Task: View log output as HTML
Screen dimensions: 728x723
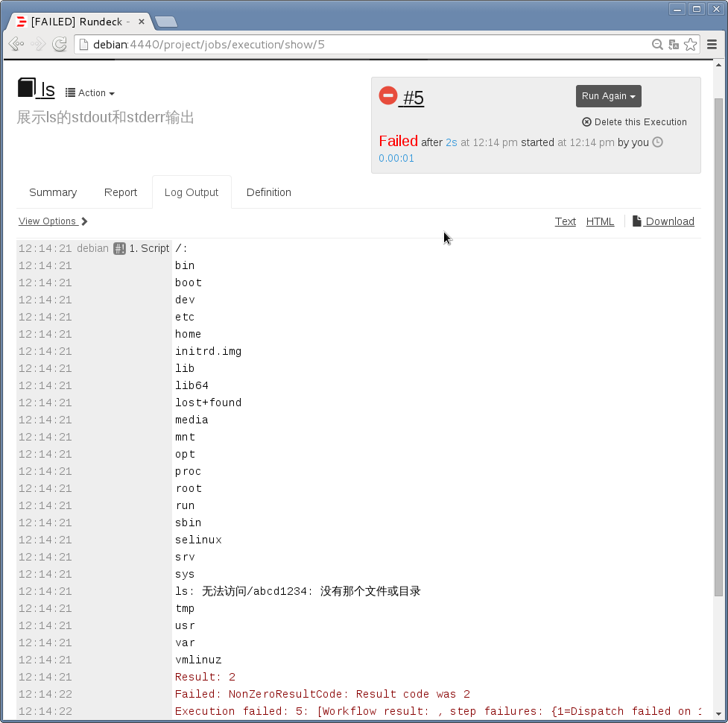Action: click(600, 221)
